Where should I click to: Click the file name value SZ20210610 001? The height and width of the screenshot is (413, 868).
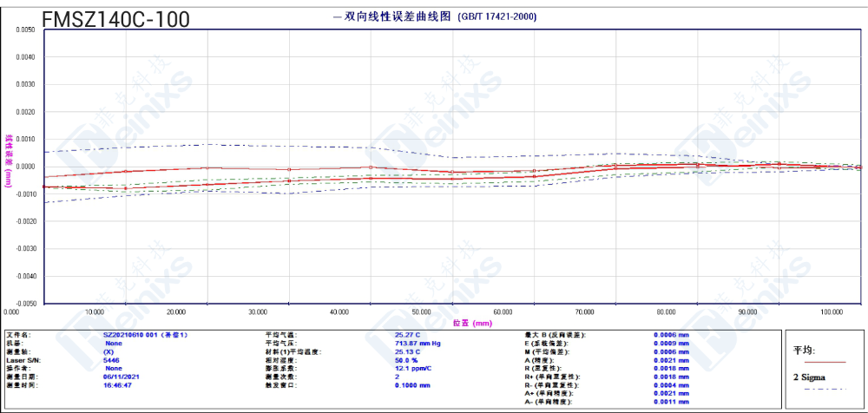(x=146, y=334)
